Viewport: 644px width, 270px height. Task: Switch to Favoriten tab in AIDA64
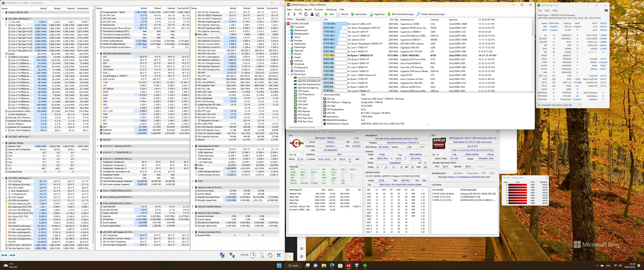point(300,19)
